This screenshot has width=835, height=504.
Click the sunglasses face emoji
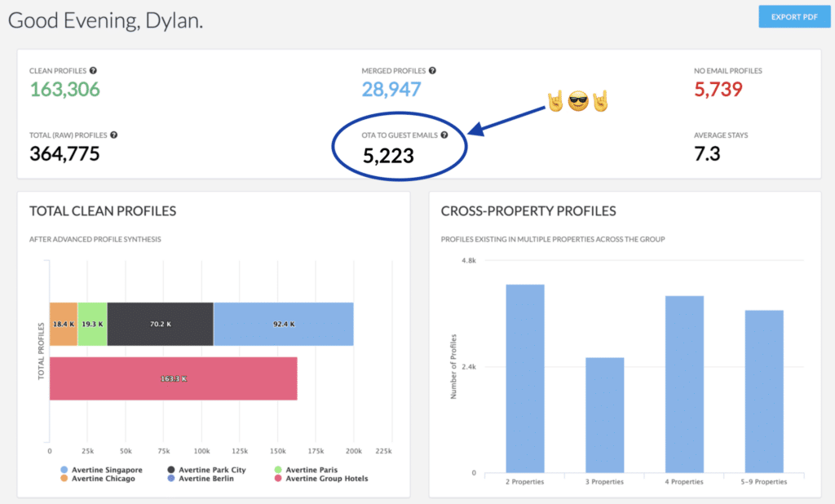[x=578, y=103]
